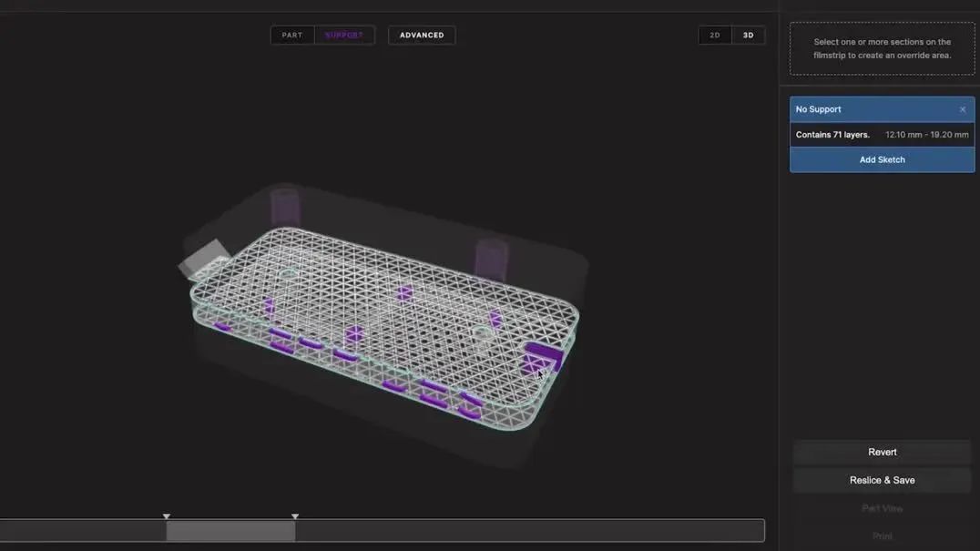Select the 'Contains 71 layers' range row

tap(882, 135)
